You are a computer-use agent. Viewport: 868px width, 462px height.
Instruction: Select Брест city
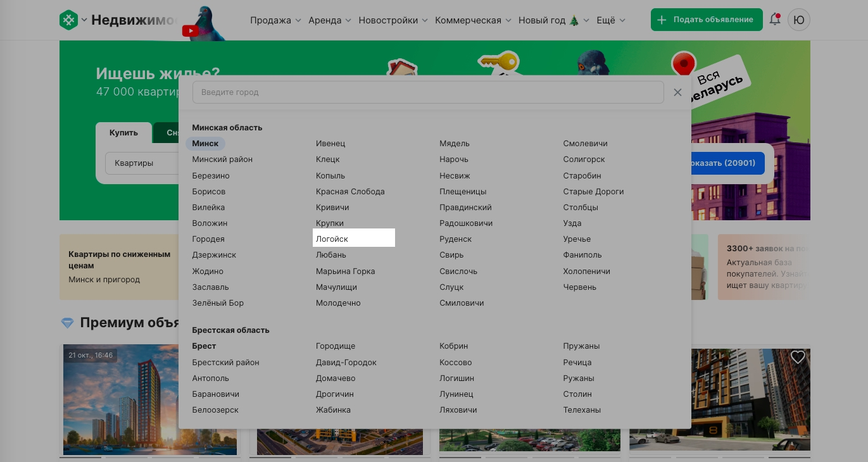point(204,346)
